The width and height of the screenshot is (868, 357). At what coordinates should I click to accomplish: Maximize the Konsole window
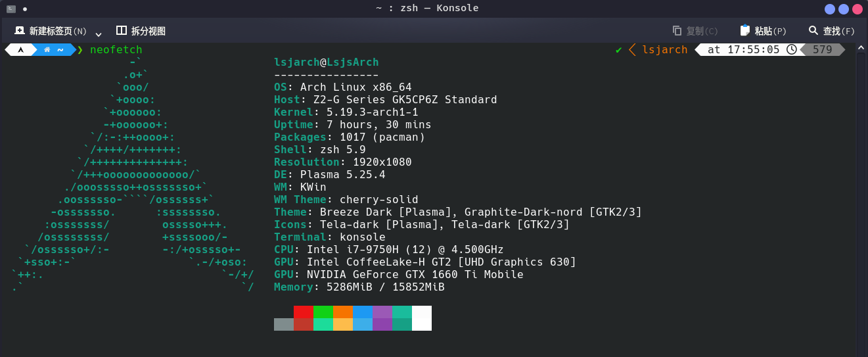843,9
